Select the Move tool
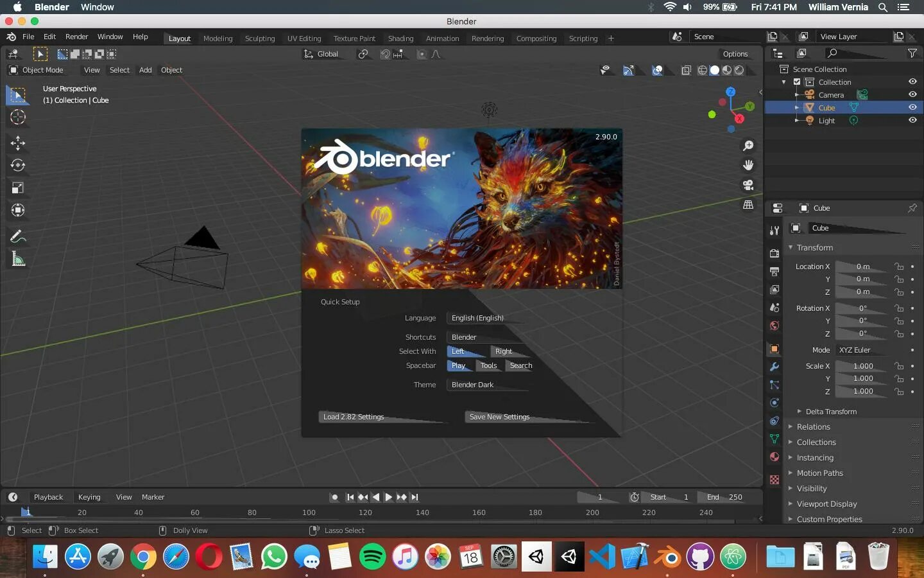This screenshot has height=578, width=924. (x=18, y=143)
